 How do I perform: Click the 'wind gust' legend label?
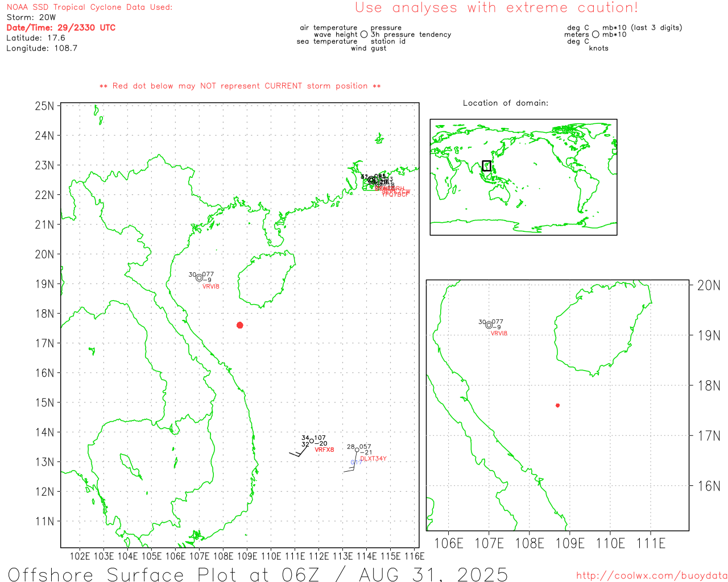click(x=369, y=48)
